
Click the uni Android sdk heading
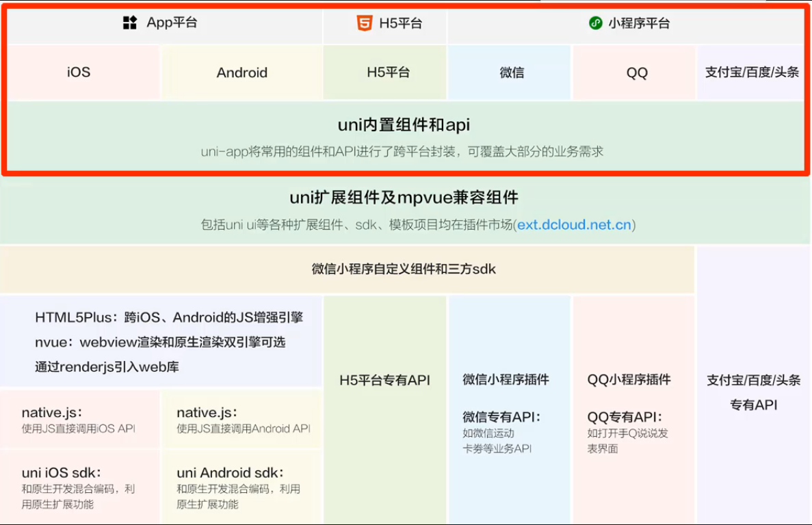(230, 473)
